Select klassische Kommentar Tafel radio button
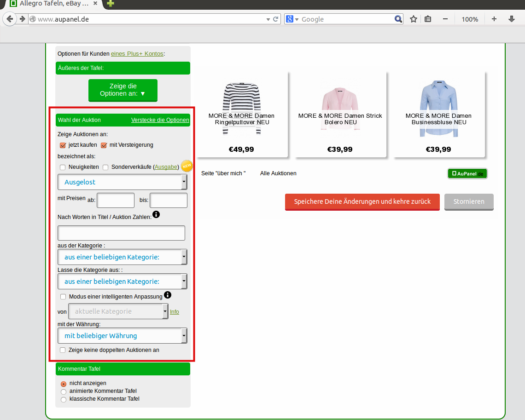Image resolution: width=525 pixels, height=420 pixels. pyautogui.click(x=64, y=400)
